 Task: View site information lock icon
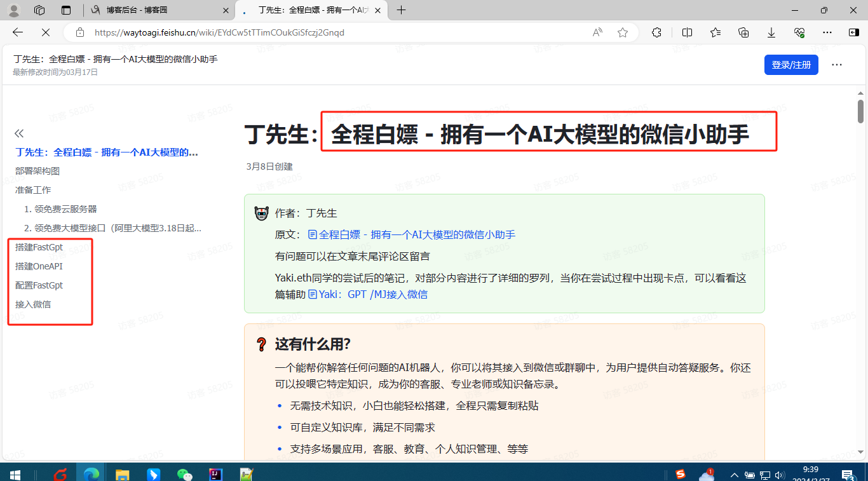79,32
